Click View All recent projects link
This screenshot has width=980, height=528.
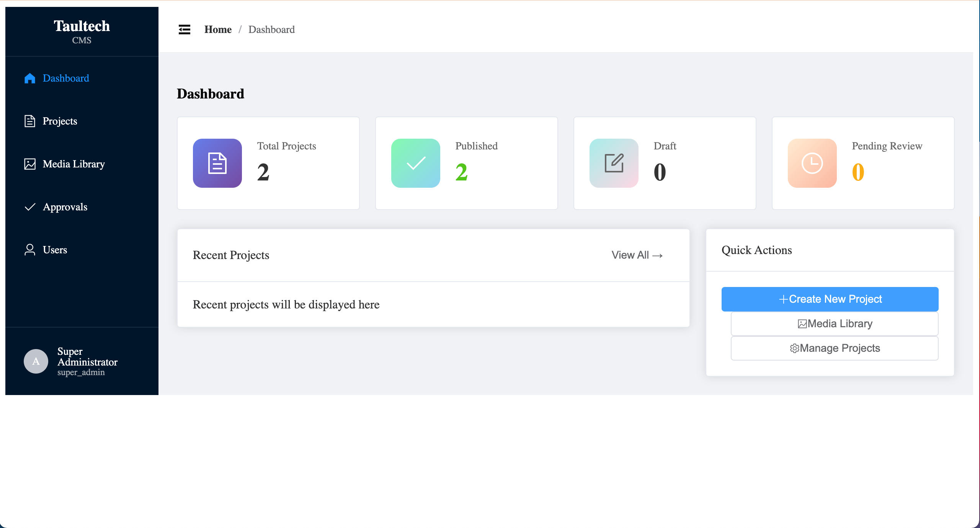(x=637, y=255)
